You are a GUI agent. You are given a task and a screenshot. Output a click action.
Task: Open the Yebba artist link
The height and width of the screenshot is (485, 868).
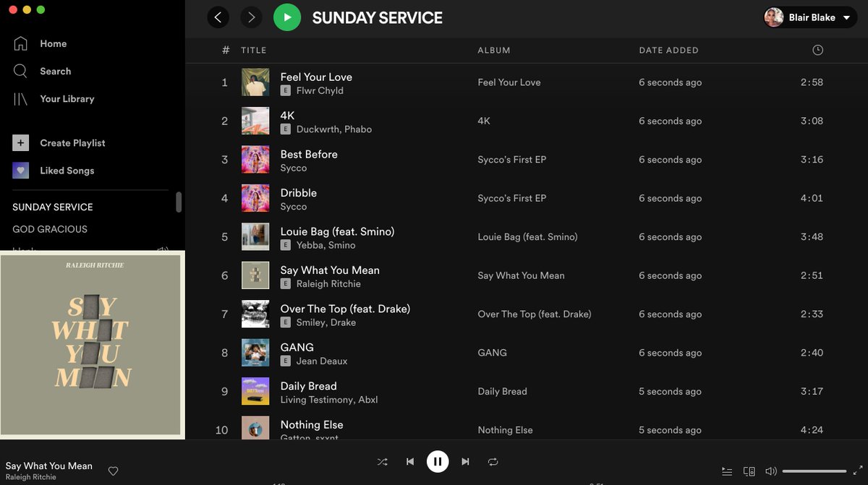point(310,245)
